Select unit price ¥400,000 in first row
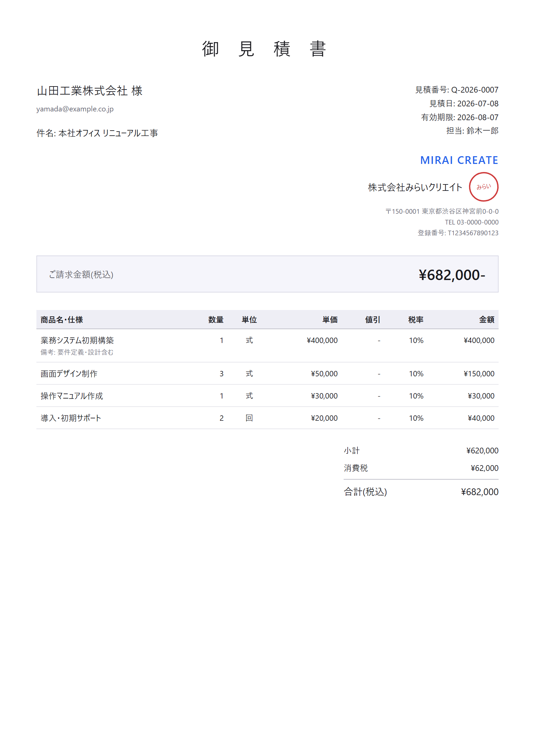This screenshot has width=535, height=756. pyautogui.click(x=322, y=340)
